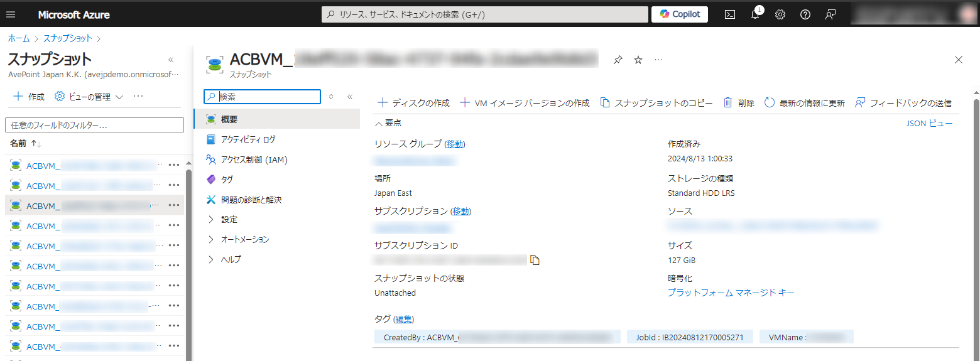
Task: Click the Copilot button
Action: (680, 14)
